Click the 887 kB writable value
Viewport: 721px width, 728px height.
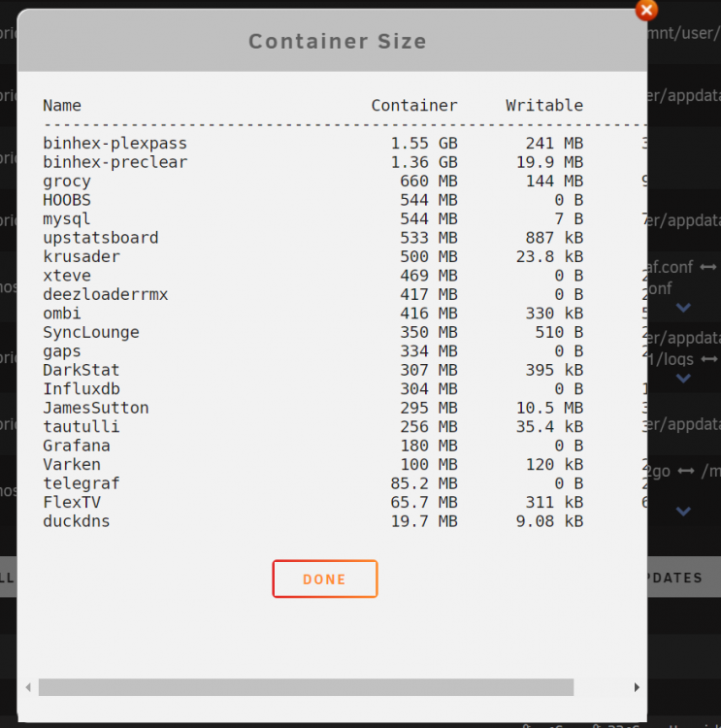(554, 238)
